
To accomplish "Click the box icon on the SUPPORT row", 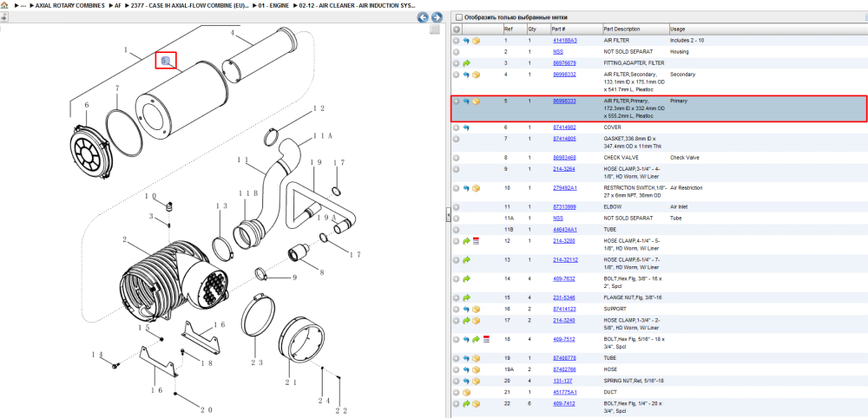I will coord(476,309).
